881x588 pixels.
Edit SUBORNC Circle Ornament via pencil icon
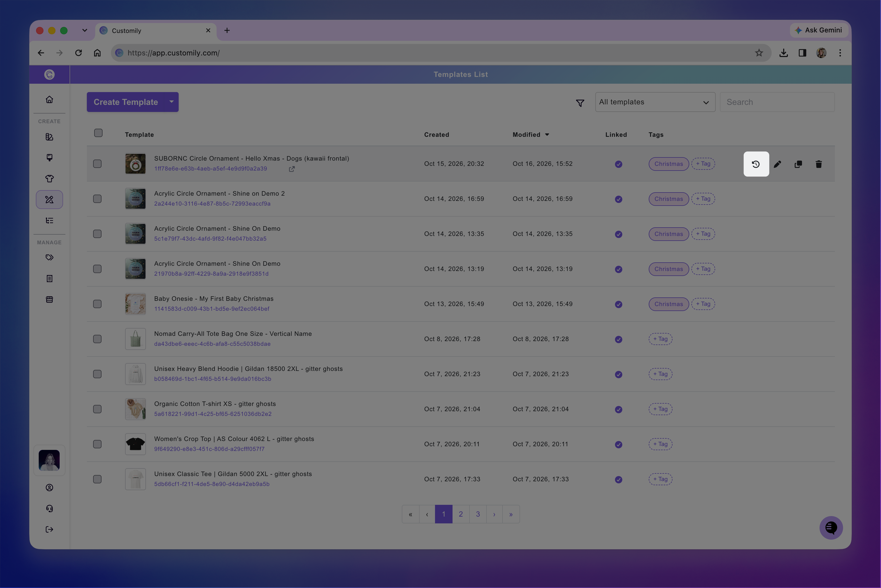(777, 164)
